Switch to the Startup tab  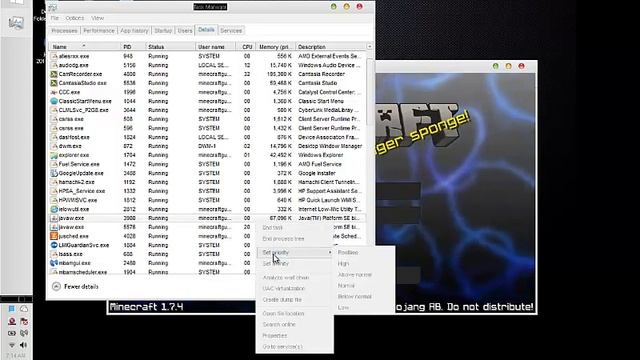click(163, 31)
